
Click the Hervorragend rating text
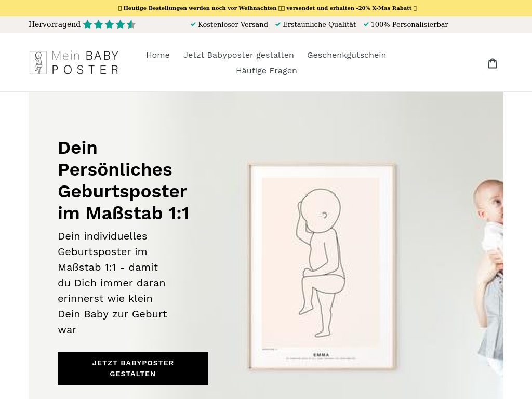55,24
